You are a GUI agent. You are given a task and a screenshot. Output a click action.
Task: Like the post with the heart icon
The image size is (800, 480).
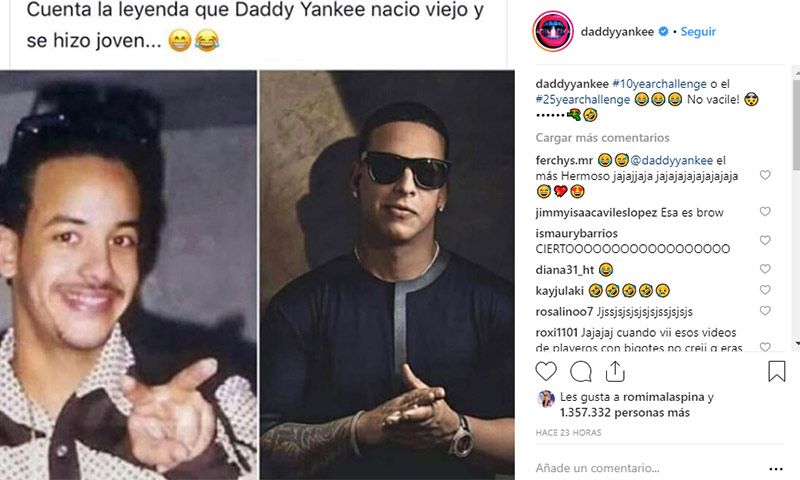tap(546, 371)
